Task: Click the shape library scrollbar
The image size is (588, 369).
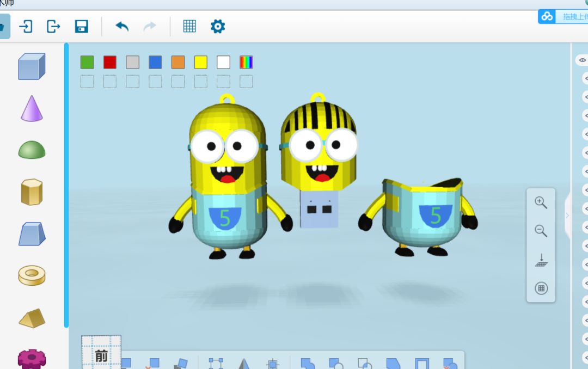Action: (x=66, y=186)
